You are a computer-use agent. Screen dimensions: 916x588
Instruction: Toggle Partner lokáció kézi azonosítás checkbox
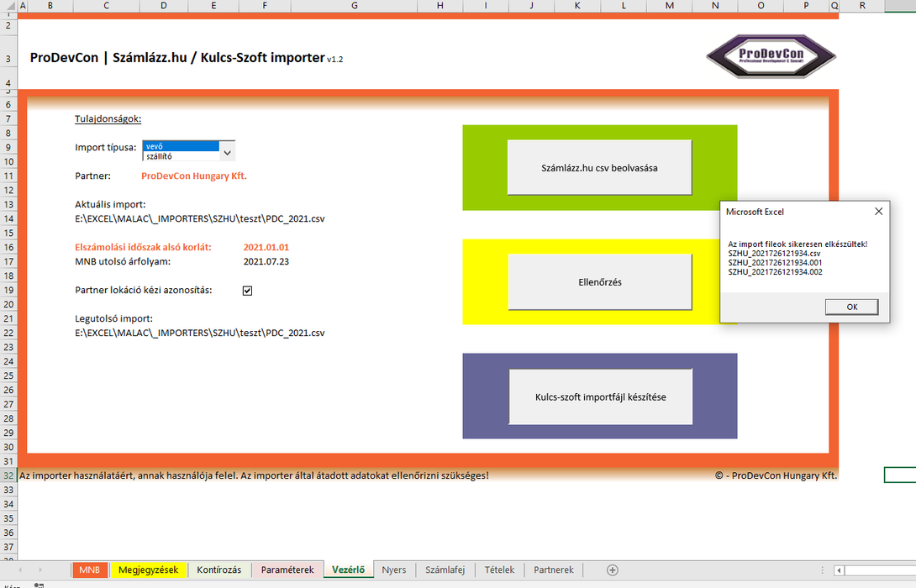click(x=247, y=290)
